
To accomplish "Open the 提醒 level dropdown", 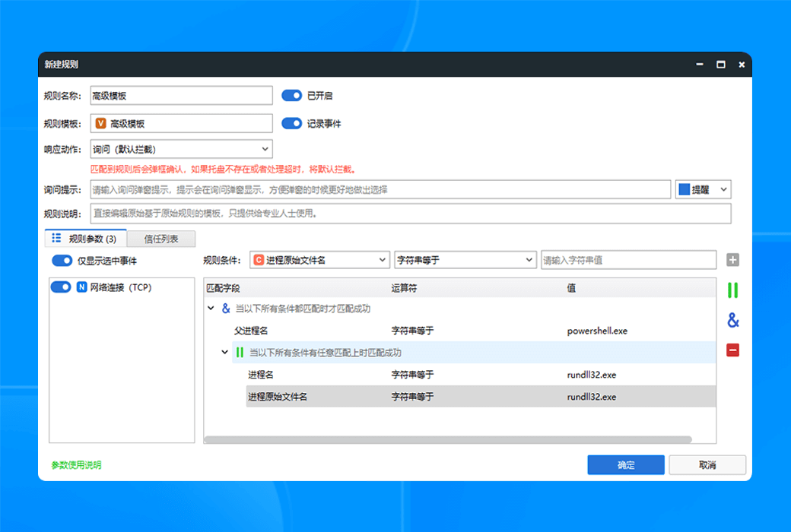I will coord(704,189).
